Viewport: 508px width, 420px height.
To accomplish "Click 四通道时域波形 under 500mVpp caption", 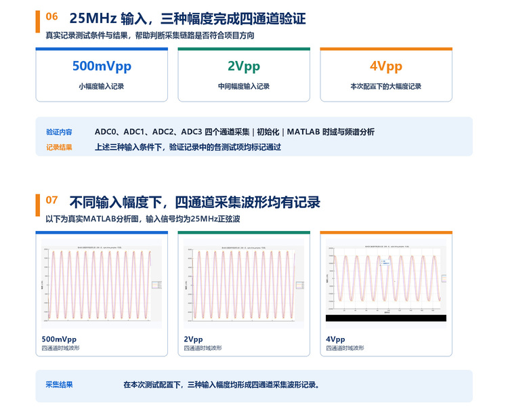I will pyautogui.click(x=60, y=348).
